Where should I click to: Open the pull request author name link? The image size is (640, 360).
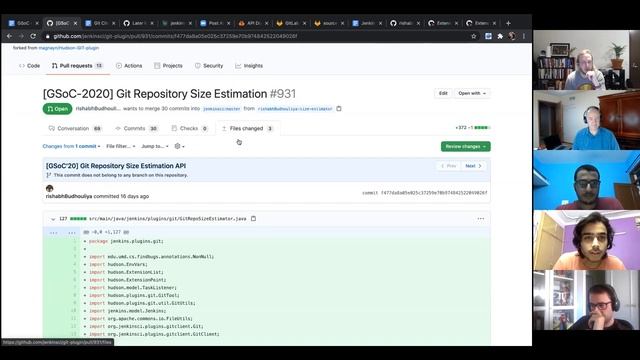pyautogui.click(x=98, y=109)
